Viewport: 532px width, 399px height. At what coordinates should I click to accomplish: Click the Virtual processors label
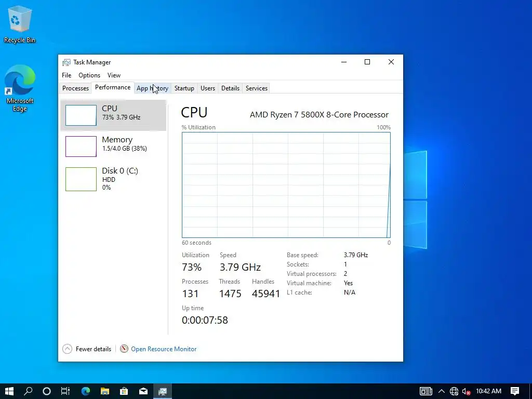pos(312,274)
